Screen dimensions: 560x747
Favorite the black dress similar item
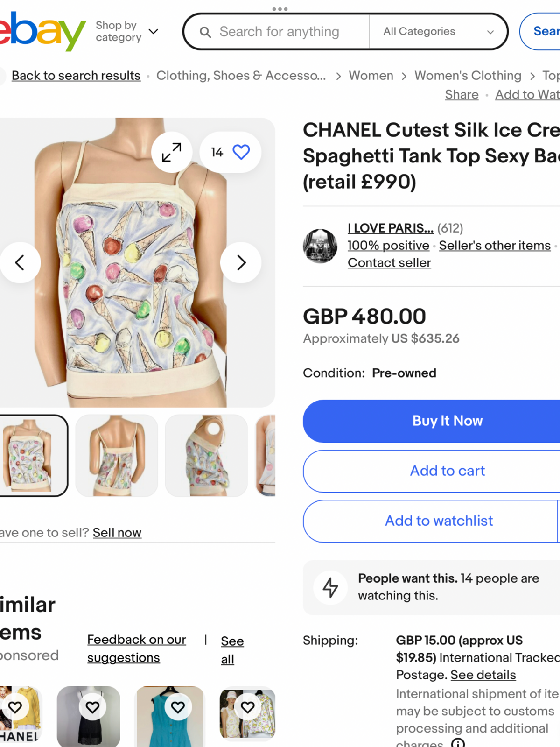pyautogui.click(x=92, y=707)
